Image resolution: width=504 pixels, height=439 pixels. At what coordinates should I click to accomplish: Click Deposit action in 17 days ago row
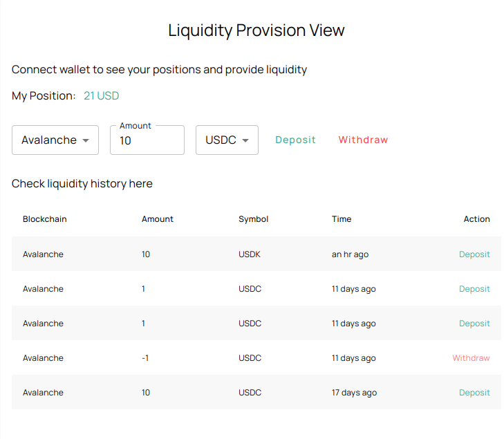[474, 393]
